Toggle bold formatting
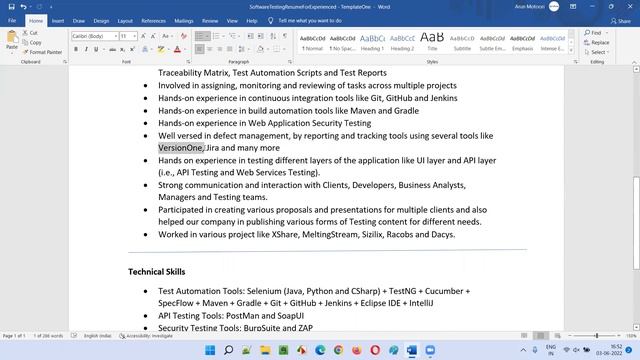Image resolution: width=640 pixels, height=360 pixels. [x=76, y=49]
